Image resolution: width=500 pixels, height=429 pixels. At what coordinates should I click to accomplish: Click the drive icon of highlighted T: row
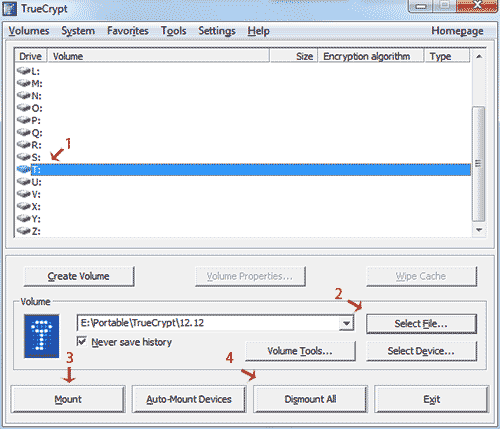[23, 169]
